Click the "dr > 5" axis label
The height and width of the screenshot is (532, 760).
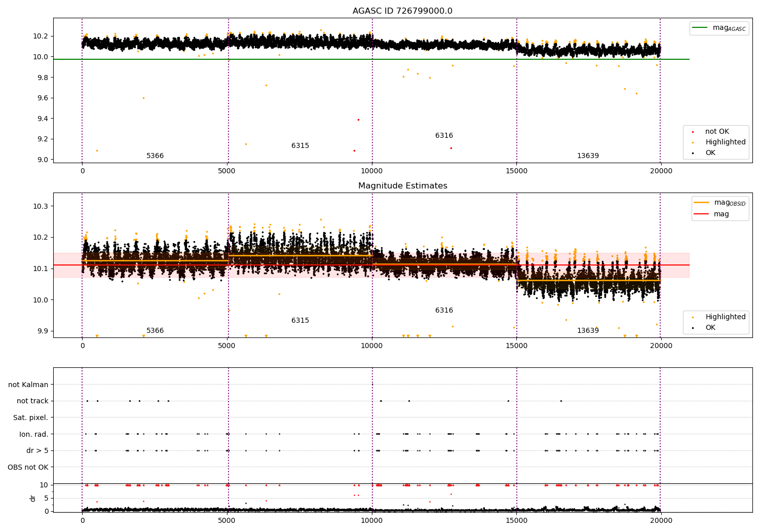pos(37,451)
